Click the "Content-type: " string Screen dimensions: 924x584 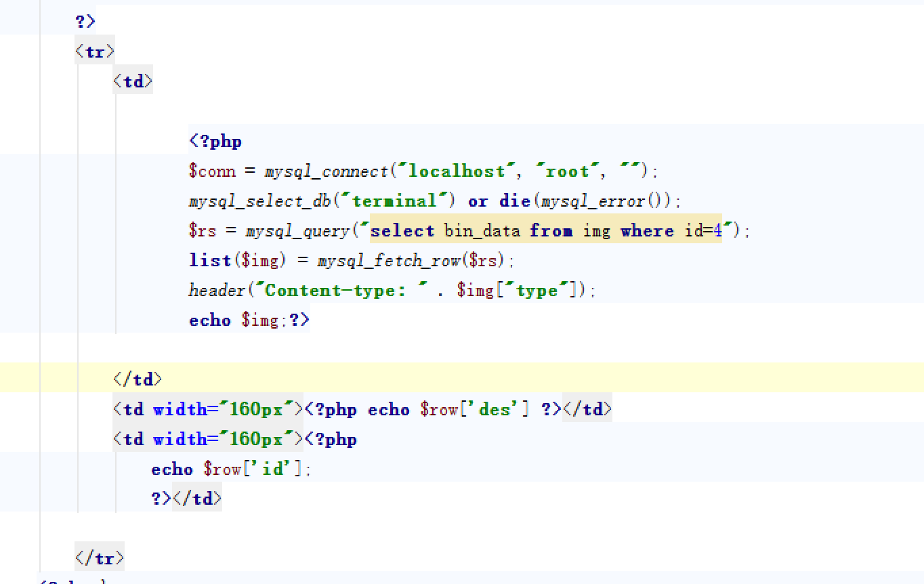tap(341, 291)
